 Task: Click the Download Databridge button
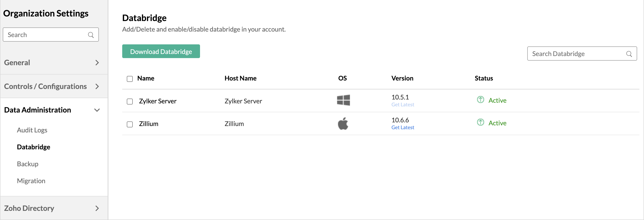click(x=161, y=51)
